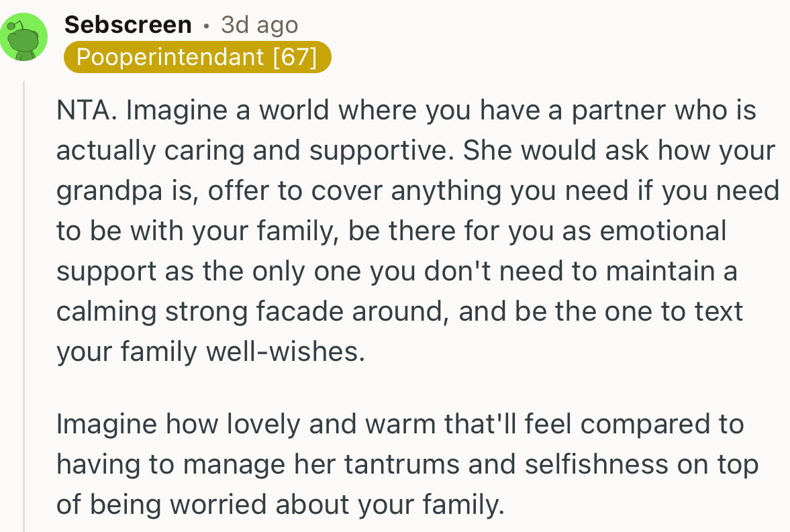Click the dot separator beside the username
This screenshot has height=532, width=790.
click(206, 25)
